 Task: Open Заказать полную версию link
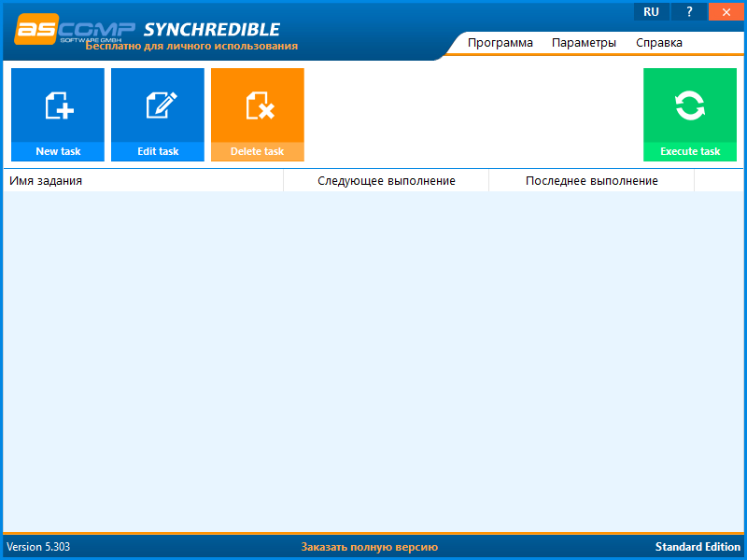point(370,546)
